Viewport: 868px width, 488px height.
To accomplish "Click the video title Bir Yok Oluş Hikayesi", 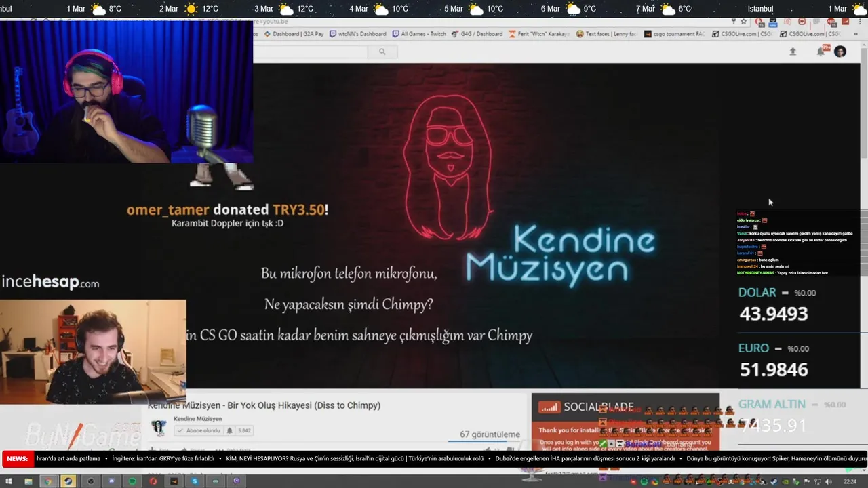I will click(264, 405).
